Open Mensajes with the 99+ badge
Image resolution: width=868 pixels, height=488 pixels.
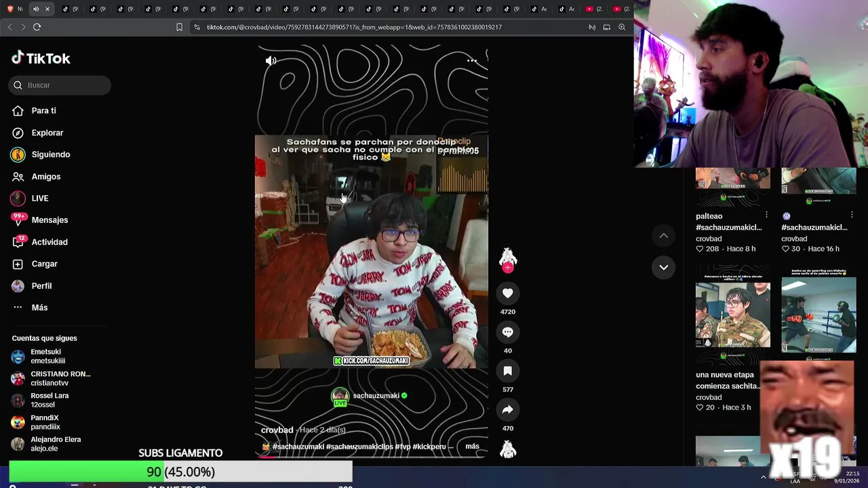coord(39,220)
